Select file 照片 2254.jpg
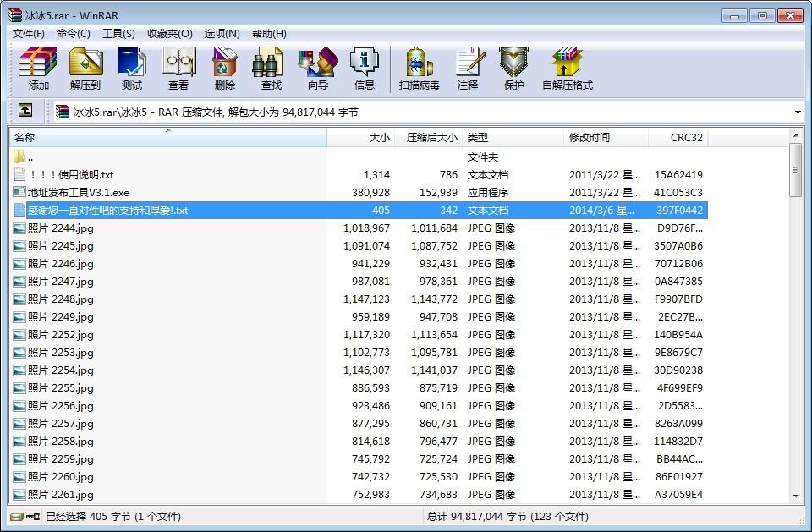The image size is (812, 532). pos(359,370)
